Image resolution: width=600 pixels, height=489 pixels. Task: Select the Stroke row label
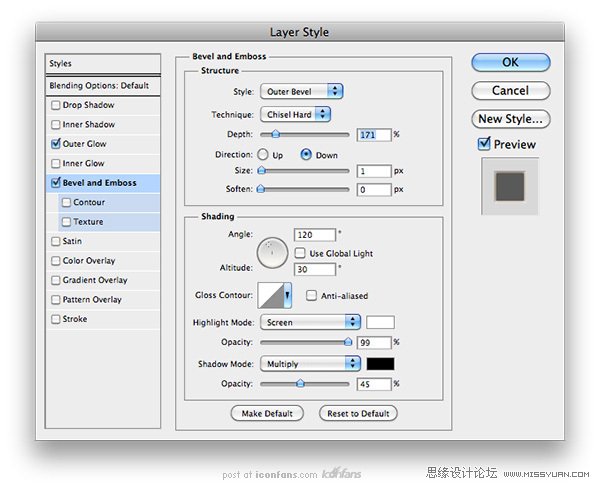(x=75, y=319)
